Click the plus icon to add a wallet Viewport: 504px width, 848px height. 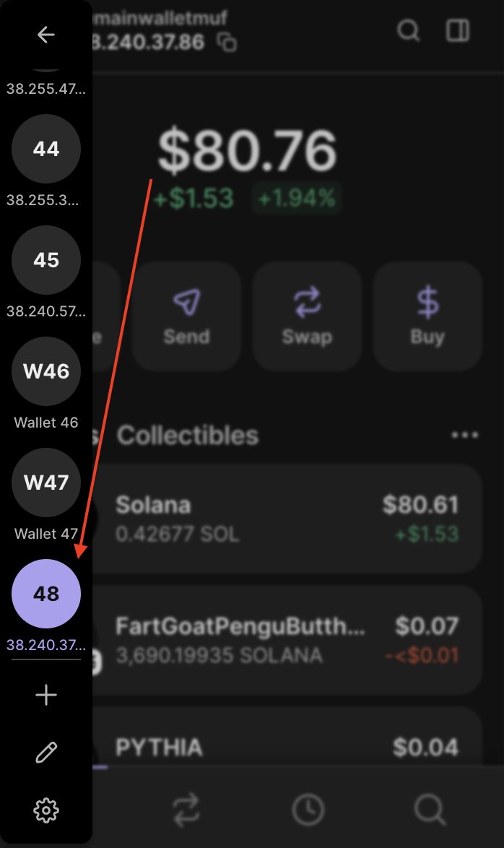tap(46, 695)
